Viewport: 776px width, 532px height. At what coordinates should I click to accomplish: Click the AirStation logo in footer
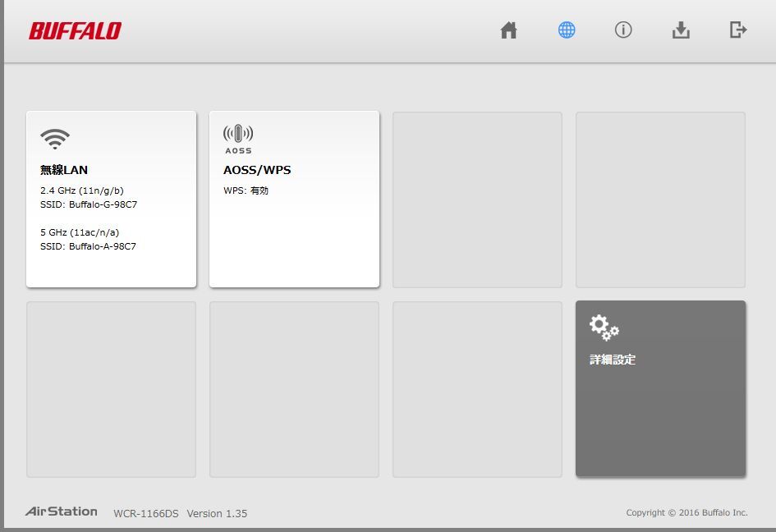point(62,511)
